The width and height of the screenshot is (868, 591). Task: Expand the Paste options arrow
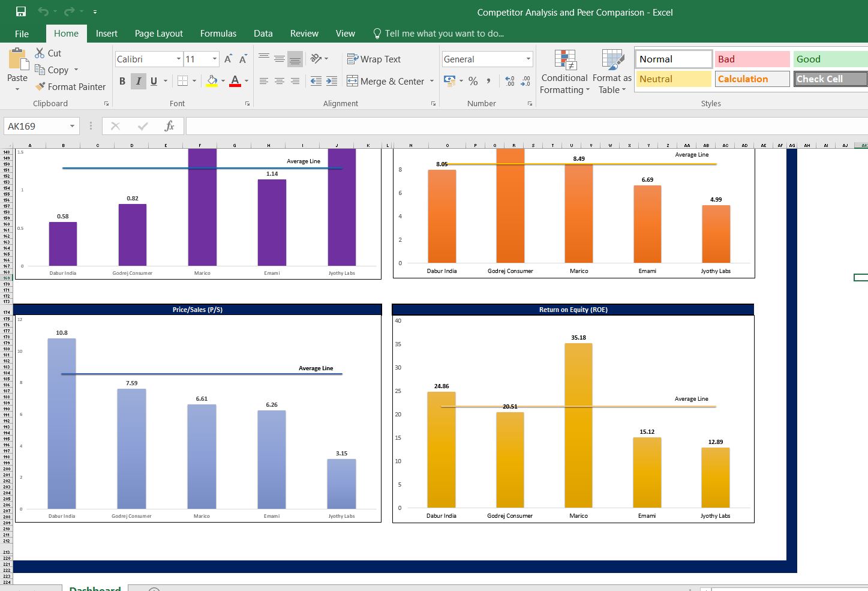pos(17,89)
